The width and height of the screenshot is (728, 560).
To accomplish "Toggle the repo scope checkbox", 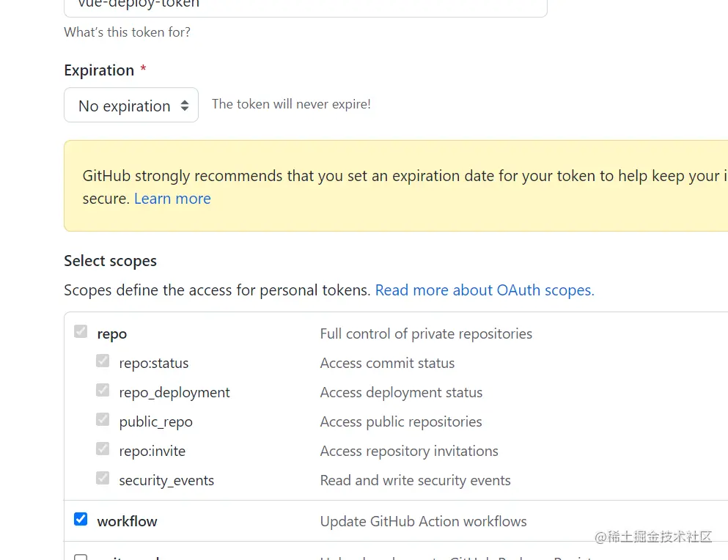I will (81, 332).
